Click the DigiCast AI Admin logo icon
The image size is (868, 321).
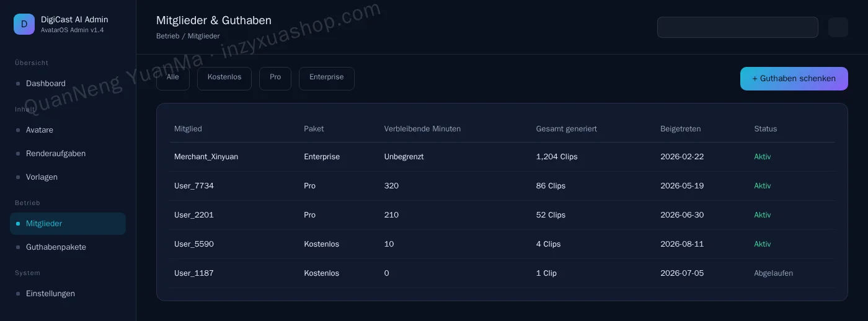click(24, 24)
